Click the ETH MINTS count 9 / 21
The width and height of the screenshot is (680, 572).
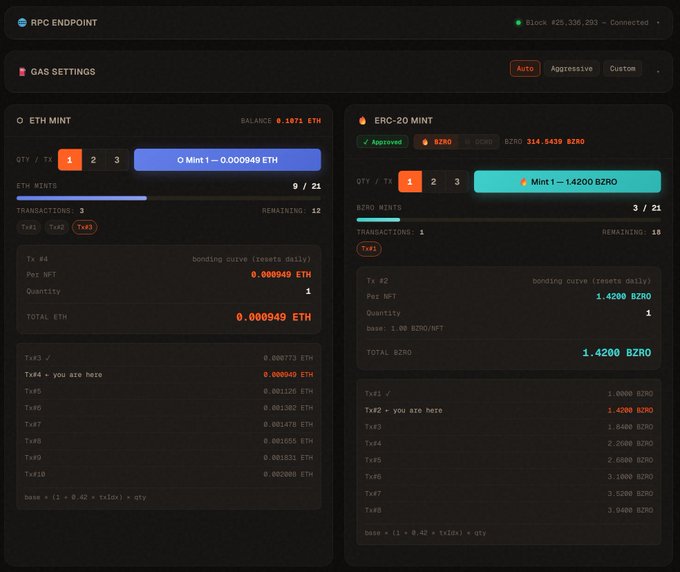tap(307, 186)
